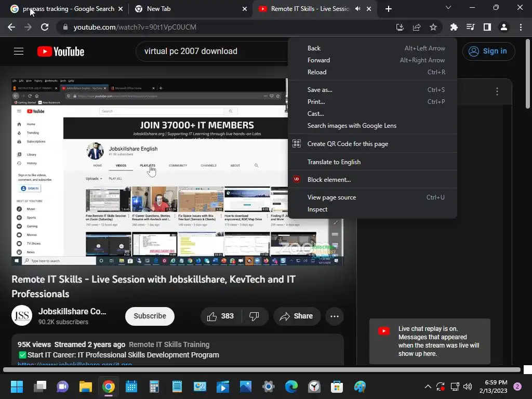Open the Chrome three-dot menu
This screenshot has height=399, width=532.
coord(521,27)
